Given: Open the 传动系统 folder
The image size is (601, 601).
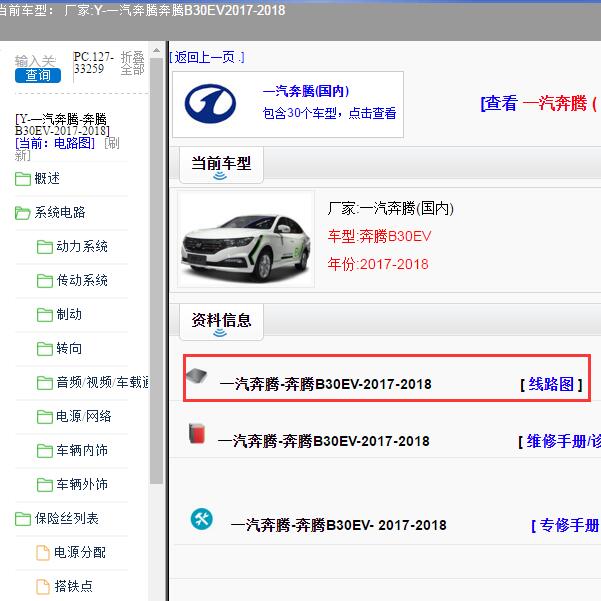Looking at the screenshot, I should (x=82, y=281).
